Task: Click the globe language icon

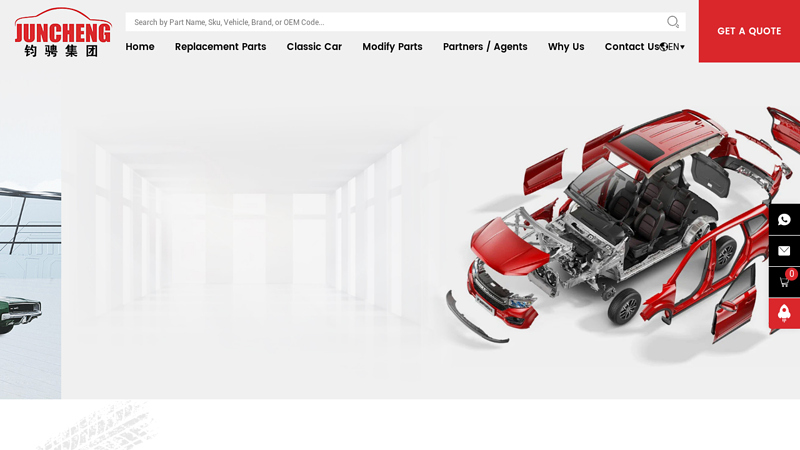Action: pyautogui.click(x=663, y=47)
